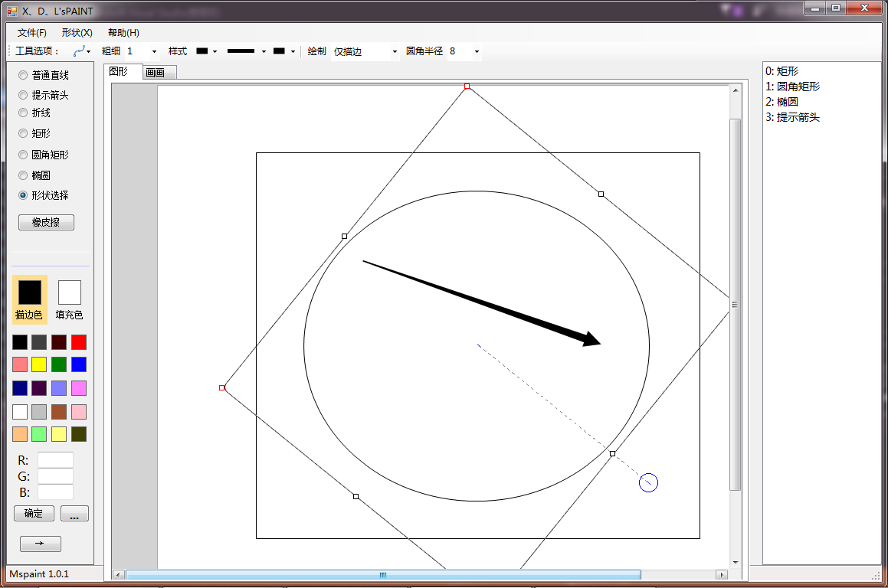
Task: Click the end-cap style icon before 绘制
Action: pyautogui.click(x=280, y=51)
